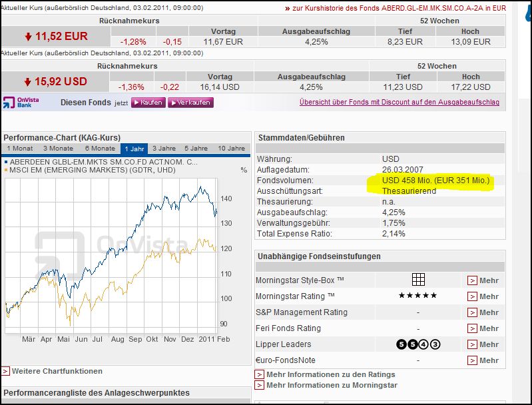Click Mehr text link for Lipper Leaders
The width and height of the screenshot is (532, 405).
(489, 344)
